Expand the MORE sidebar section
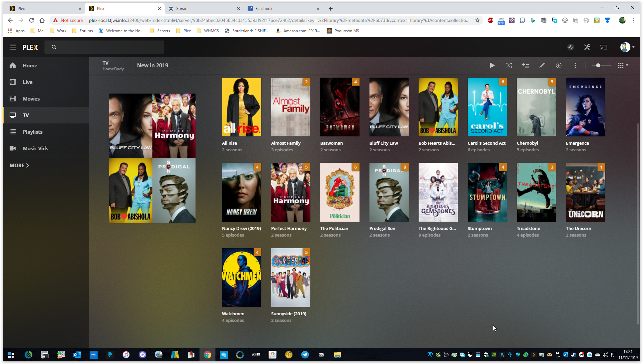Viewport: 643px width, 364px height. click(x=19, y=165)
